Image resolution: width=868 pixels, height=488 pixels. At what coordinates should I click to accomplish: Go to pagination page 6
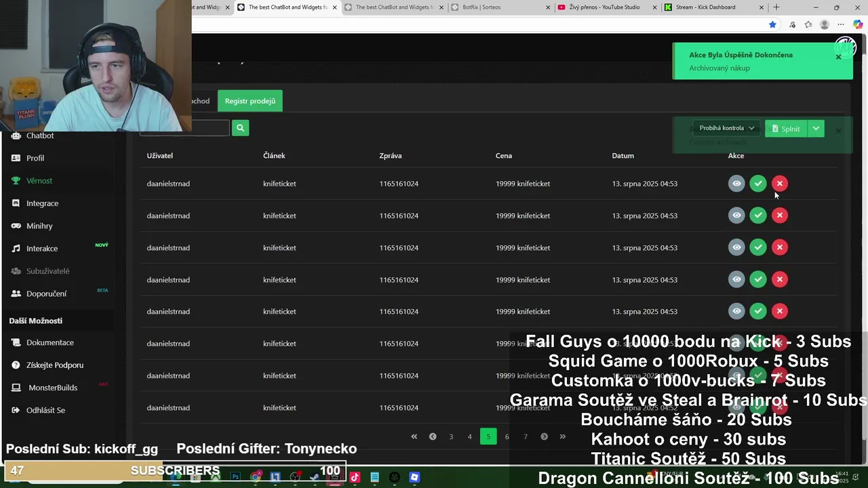pyautogui.click(x=507, y=436)
